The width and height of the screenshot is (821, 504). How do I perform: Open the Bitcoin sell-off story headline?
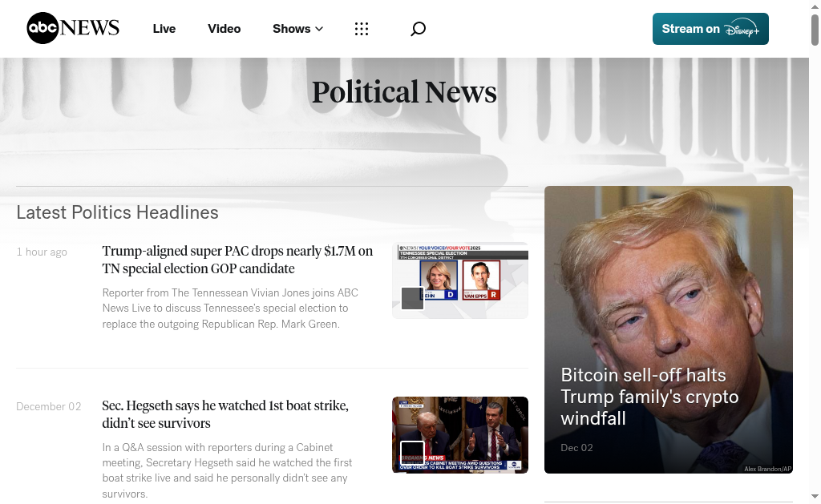click(x=649, y=397)
